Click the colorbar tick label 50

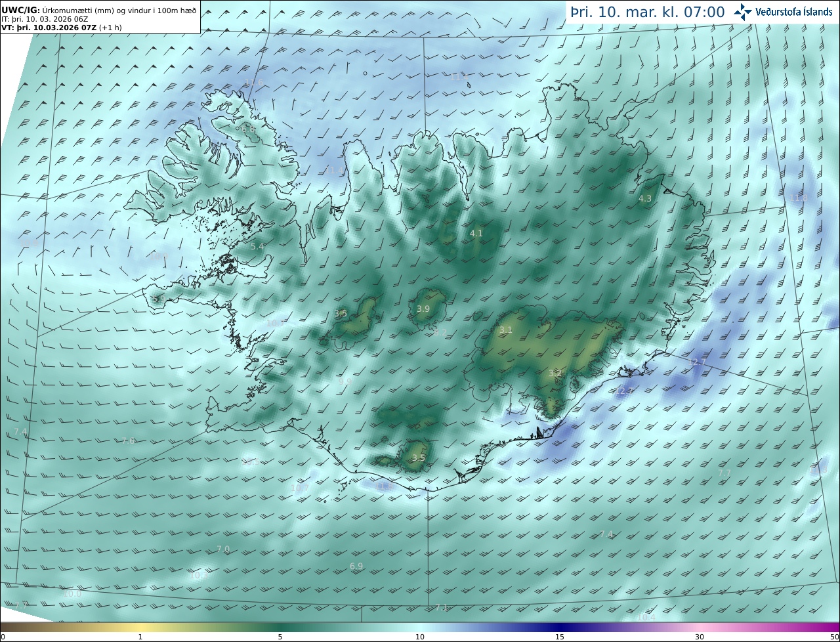(835, 637)
